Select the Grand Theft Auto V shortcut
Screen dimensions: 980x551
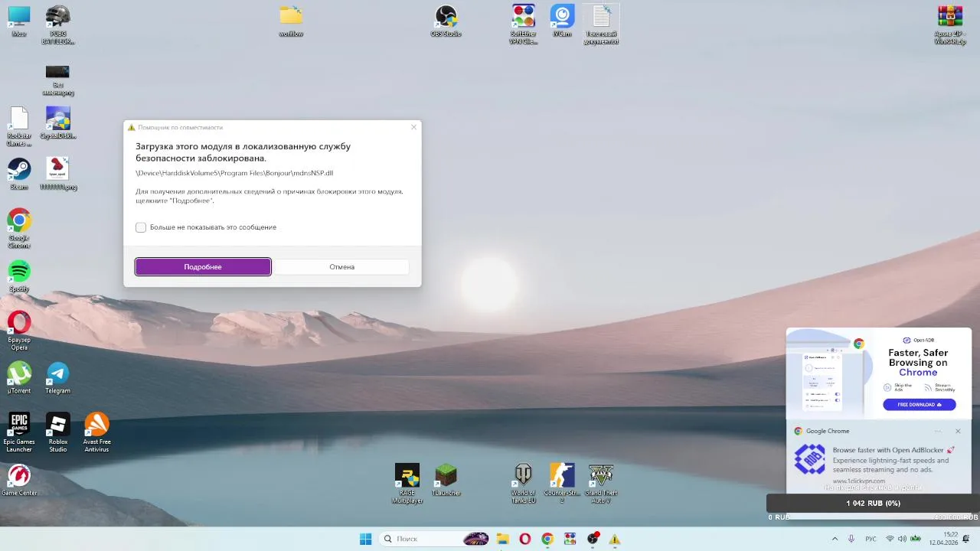coord(601,484)
